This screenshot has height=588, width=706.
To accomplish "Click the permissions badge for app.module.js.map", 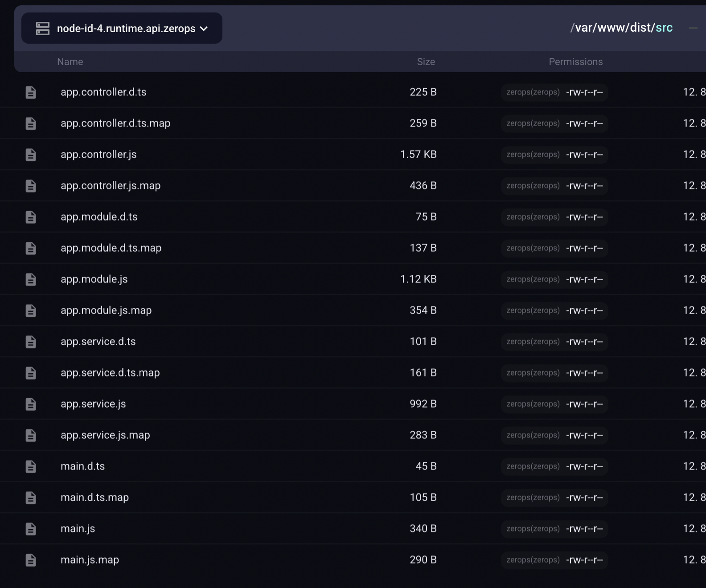I will pos(554,310).
